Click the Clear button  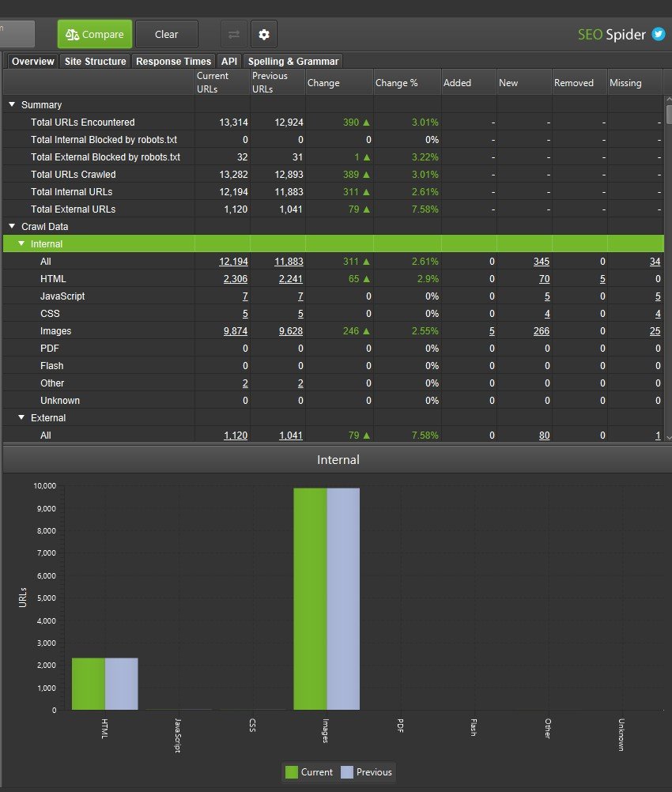pyautogui.click(x=167, y=35)
